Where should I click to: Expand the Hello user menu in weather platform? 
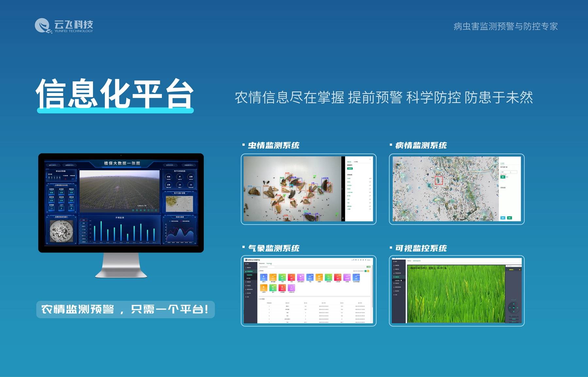(x=368, y=260)
